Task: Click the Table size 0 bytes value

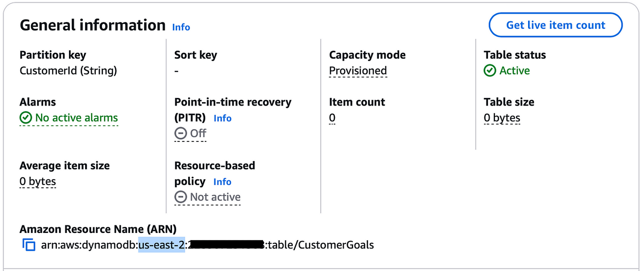Action: [502, 118]
